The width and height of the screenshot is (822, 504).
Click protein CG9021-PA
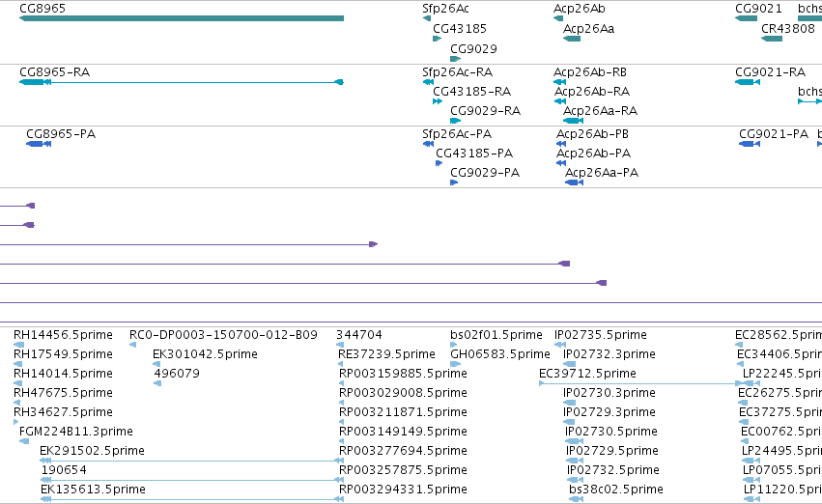click(750, 144)
